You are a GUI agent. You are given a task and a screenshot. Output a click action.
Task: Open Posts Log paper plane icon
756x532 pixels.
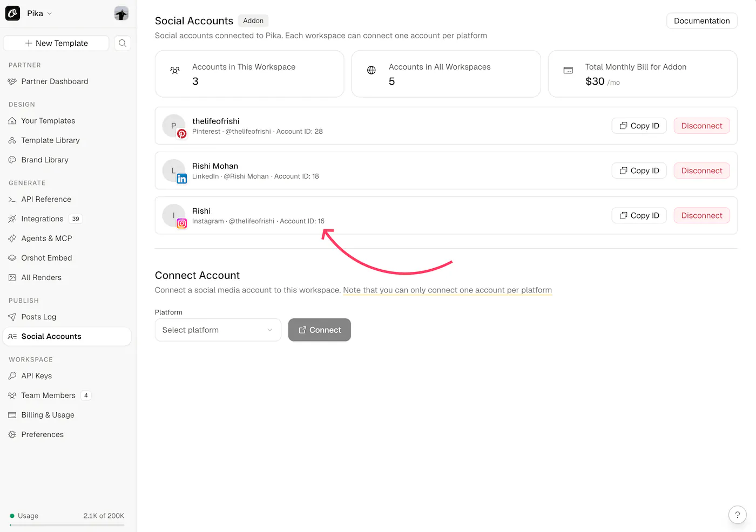(x=12, y=317)
